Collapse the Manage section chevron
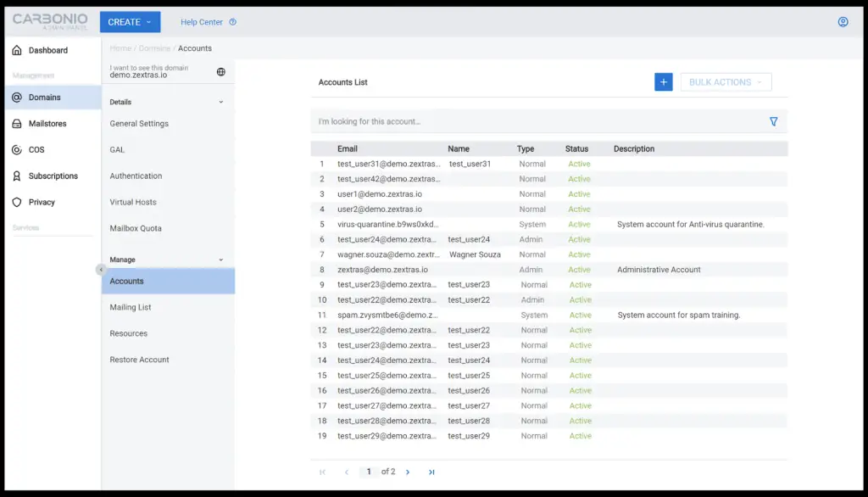Image resolution: width=868 pixels, height=497 pixels. 221,260
